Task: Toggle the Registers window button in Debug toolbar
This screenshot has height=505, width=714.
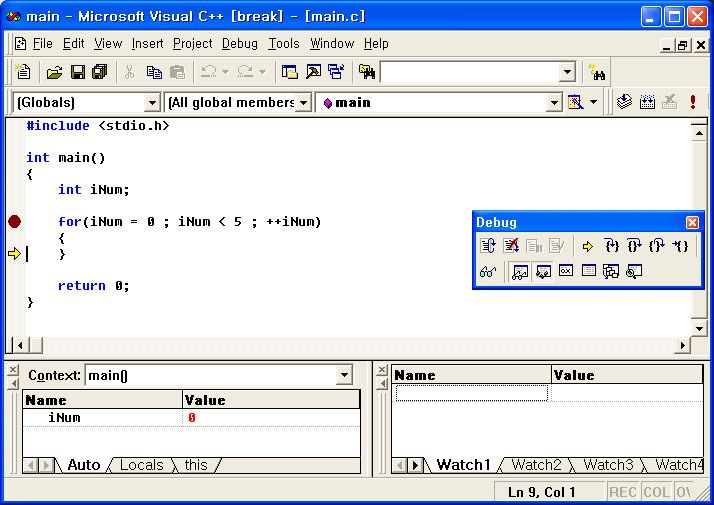Action: coord(566,271)
